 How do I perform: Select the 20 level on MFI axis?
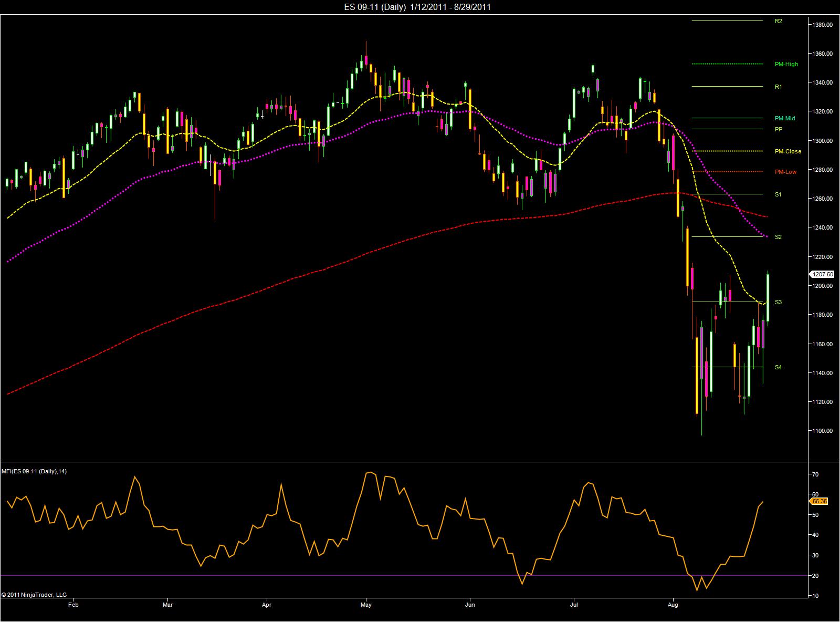(x=816, y=576)
